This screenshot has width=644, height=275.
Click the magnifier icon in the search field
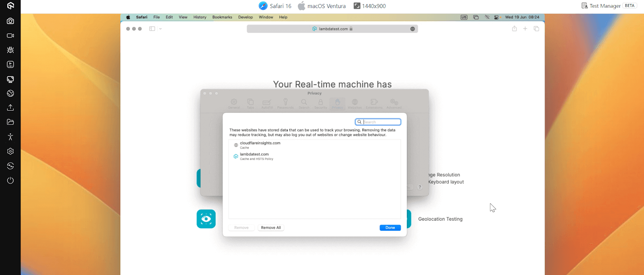[x=359, y=122]
